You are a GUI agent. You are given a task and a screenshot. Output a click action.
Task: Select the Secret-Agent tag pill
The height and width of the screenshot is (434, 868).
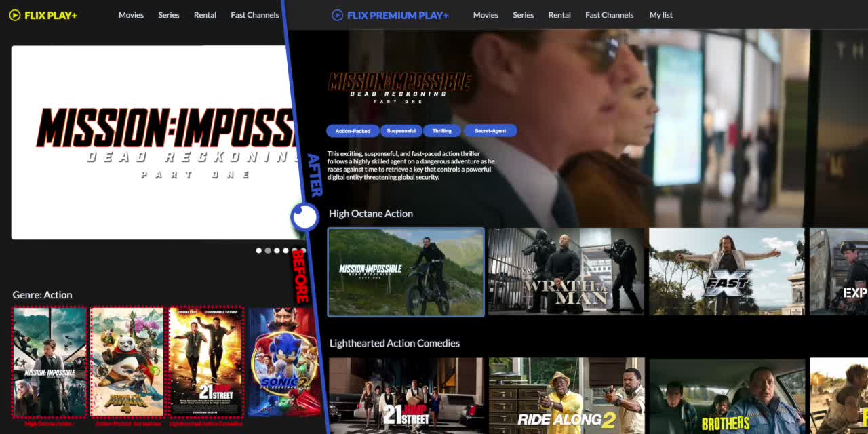coord(490,131)
